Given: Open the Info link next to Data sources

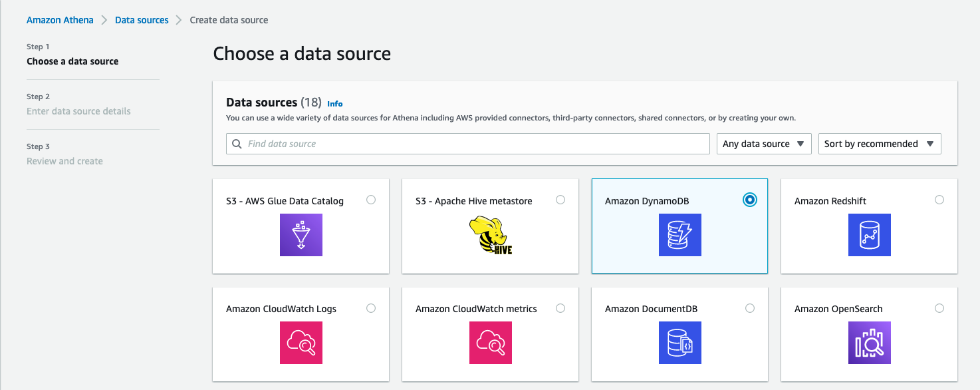Looking at the screenshot, I should point(334,103).
